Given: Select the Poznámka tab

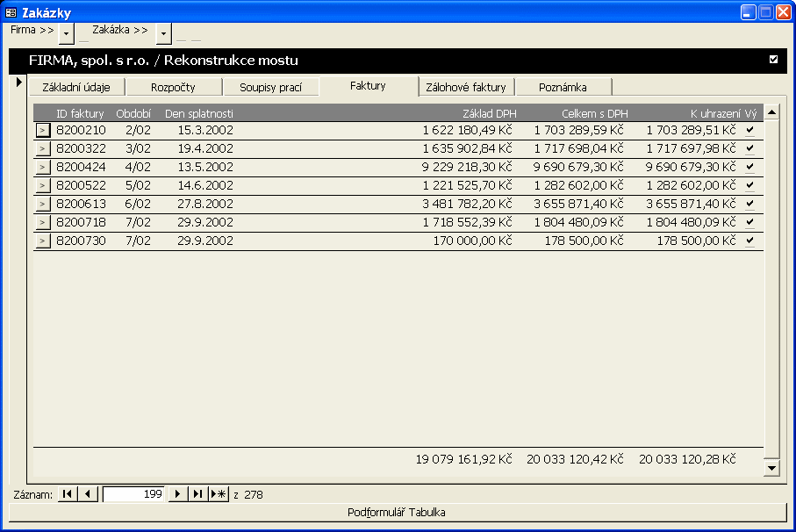Looking at the screenshot, I should [563, 87].
